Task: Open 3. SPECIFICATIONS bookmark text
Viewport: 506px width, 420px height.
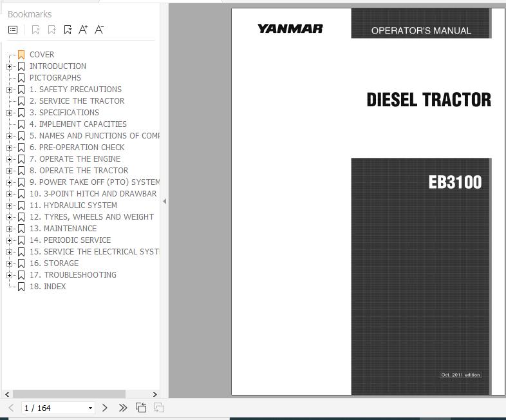Action: 64,113
